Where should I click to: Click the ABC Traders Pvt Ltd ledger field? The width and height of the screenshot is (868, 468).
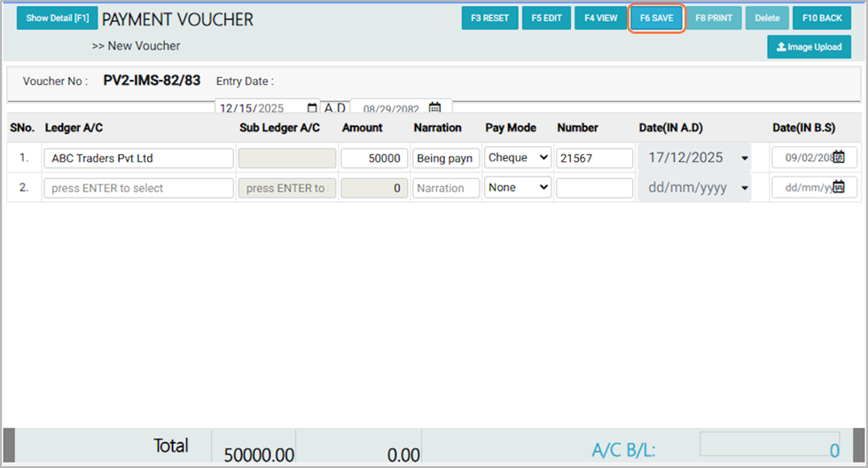pos(138,158)
